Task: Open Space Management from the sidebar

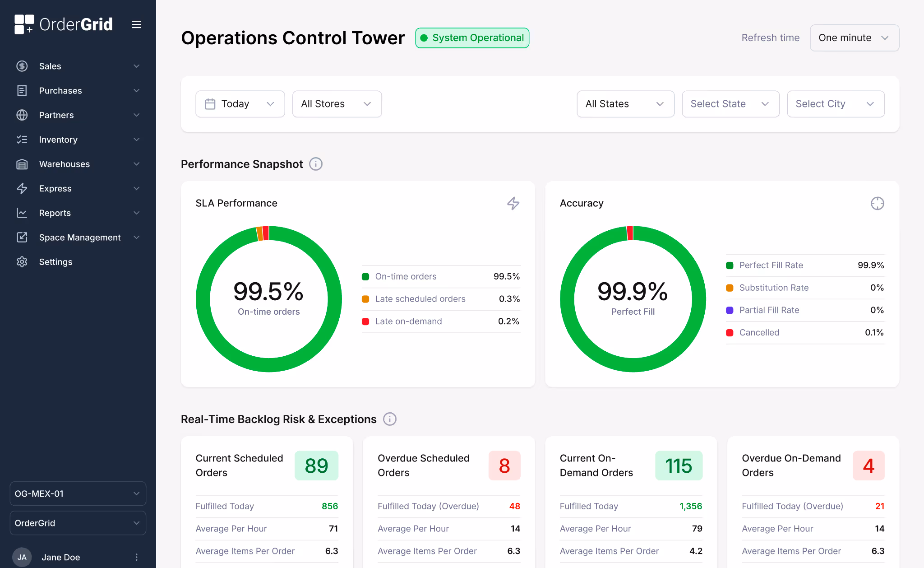Action: pos(79,237)
